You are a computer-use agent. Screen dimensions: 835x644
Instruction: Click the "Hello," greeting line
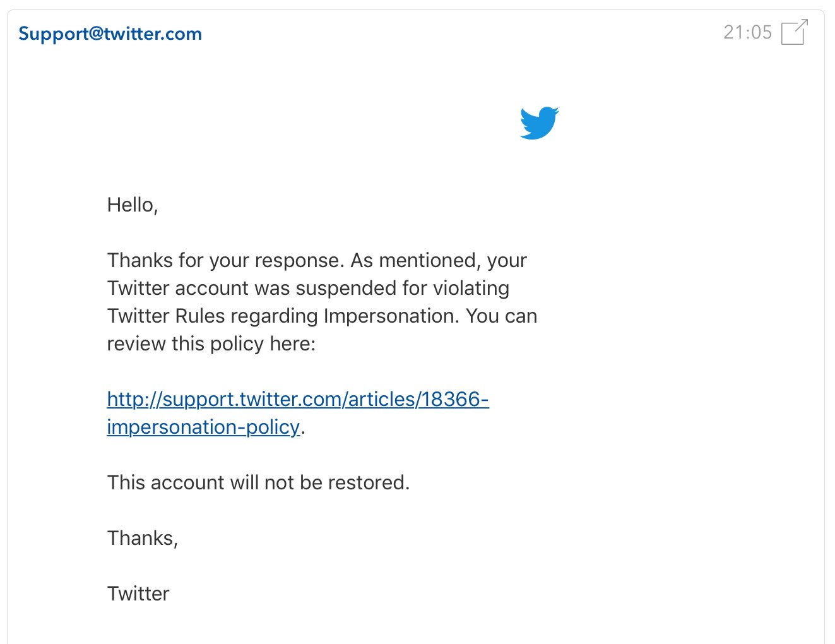[133, 205]
